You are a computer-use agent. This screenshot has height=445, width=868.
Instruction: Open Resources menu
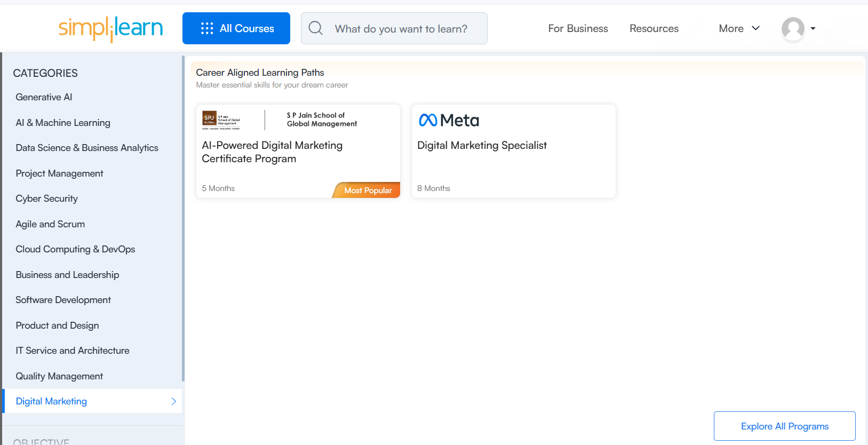pyautogui.click(x=654, y=28)
